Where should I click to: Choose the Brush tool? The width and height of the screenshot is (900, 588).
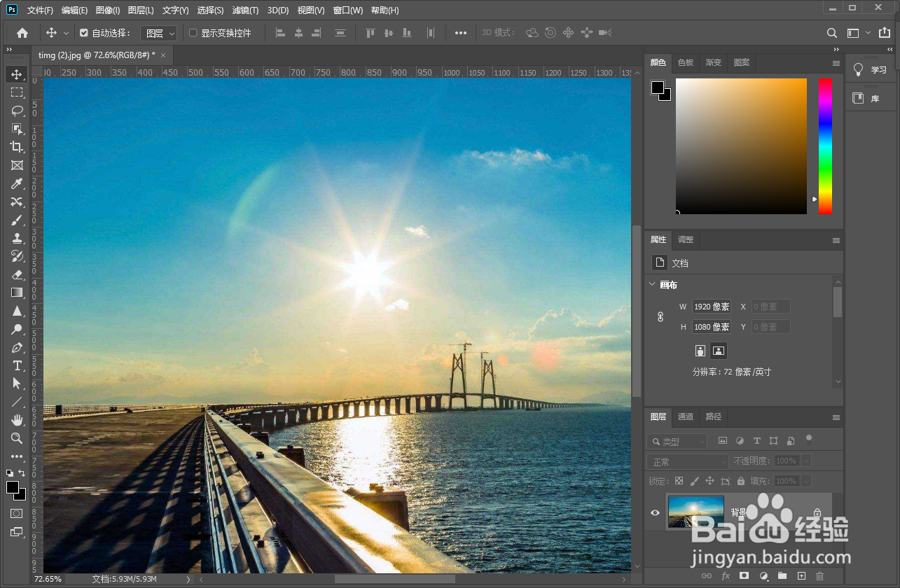pyautogui.click(x=17, y=220)
